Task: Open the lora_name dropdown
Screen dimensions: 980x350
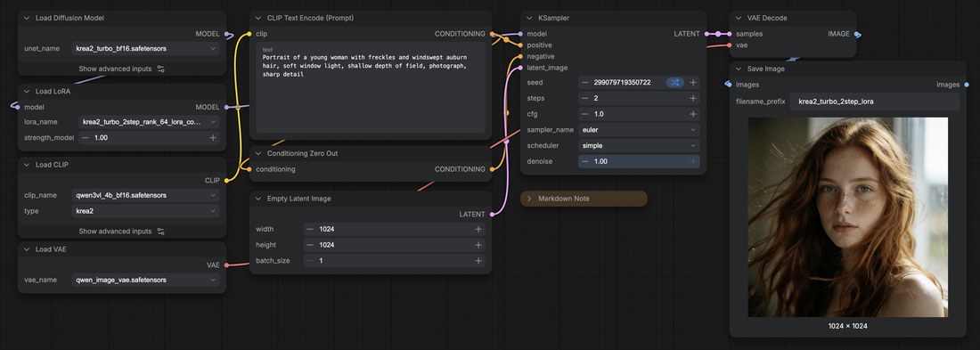Action: coord(150,122)
